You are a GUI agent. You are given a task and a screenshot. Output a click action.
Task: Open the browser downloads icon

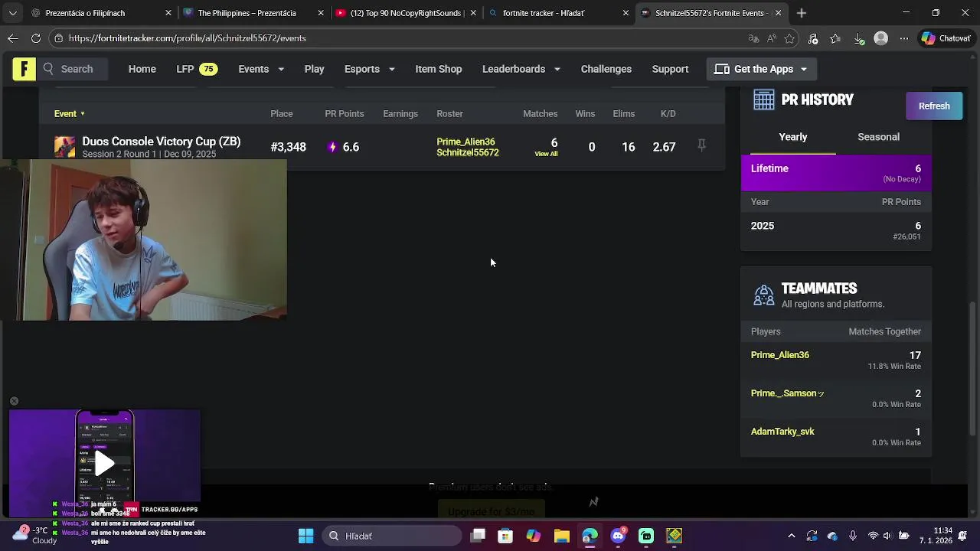coord(859,38)
